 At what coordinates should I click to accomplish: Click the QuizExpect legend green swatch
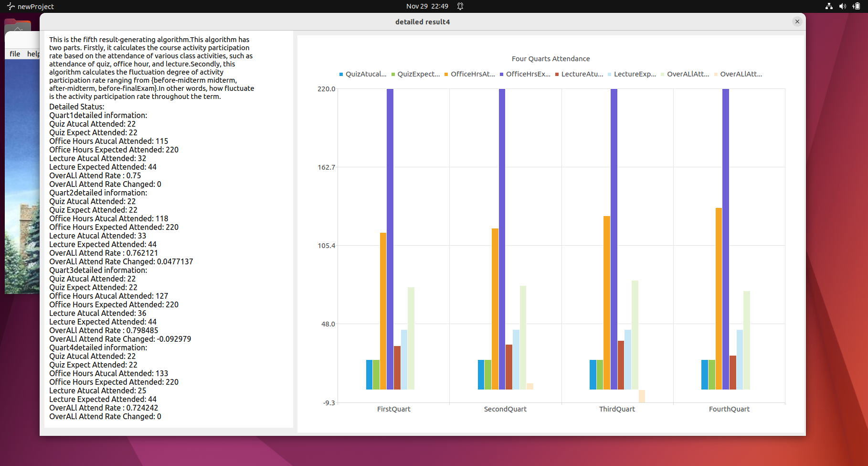click(393, 74)
